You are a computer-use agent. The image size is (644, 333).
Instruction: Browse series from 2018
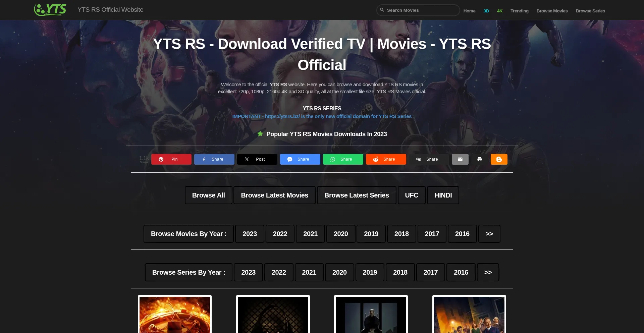[400, 272]
